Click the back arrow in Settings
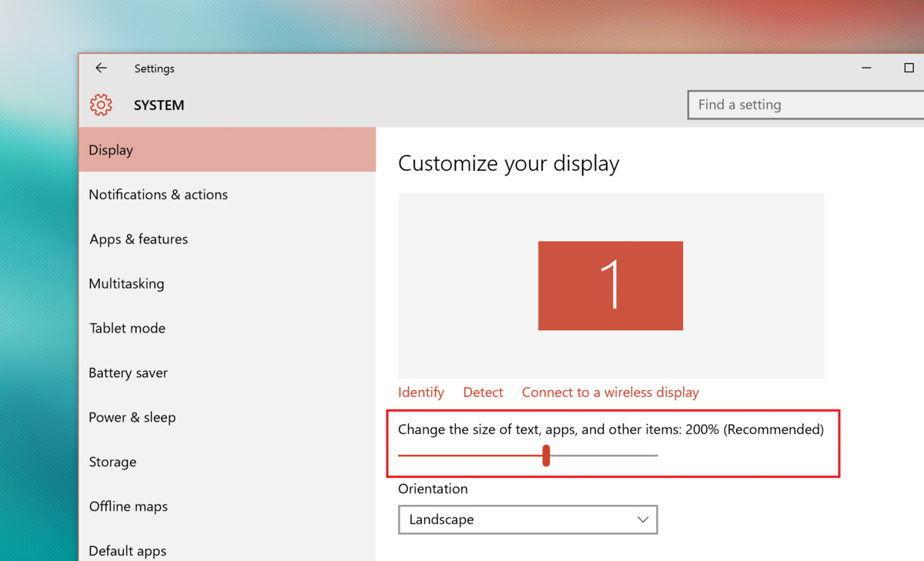 click(101, 68)
